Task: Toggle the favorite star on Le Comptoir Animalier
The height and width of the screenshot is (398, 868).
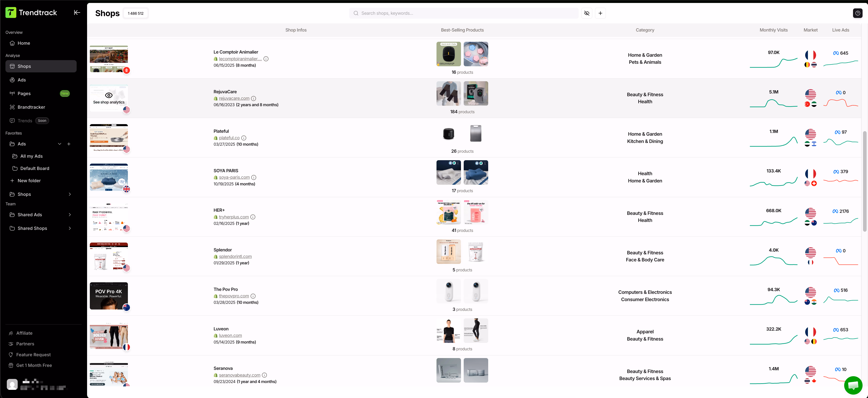Action: (x=127, y=71)
